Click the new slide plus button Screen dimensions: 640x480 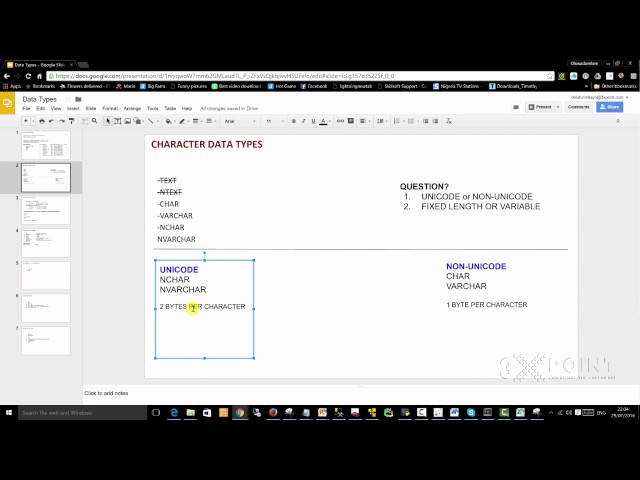tap(26, 121)
